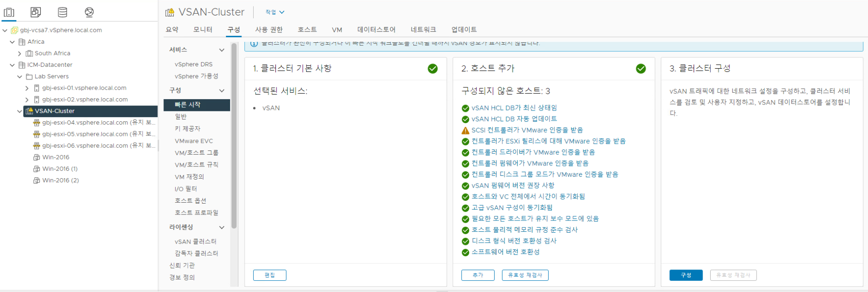Click the Africa datacenter icon
Image resolution: width=868 pixels, height=292 pixels.
(22, 42)
